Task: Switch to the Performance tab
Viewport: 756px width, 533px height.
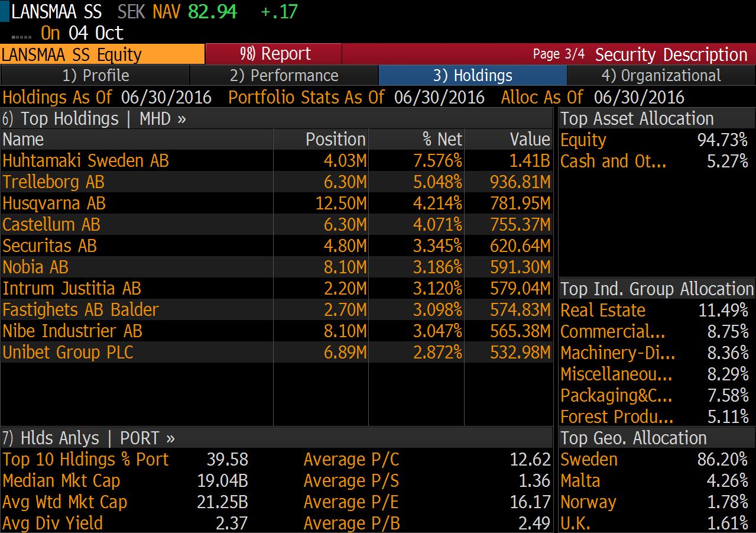Action: pos(284,76)
